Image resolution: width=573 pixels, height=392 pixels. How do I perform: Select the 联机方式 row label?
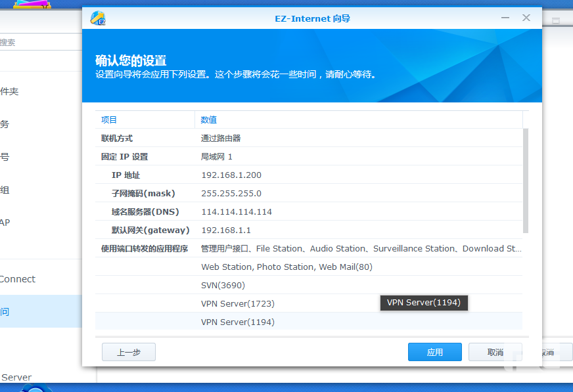[117, 139]
